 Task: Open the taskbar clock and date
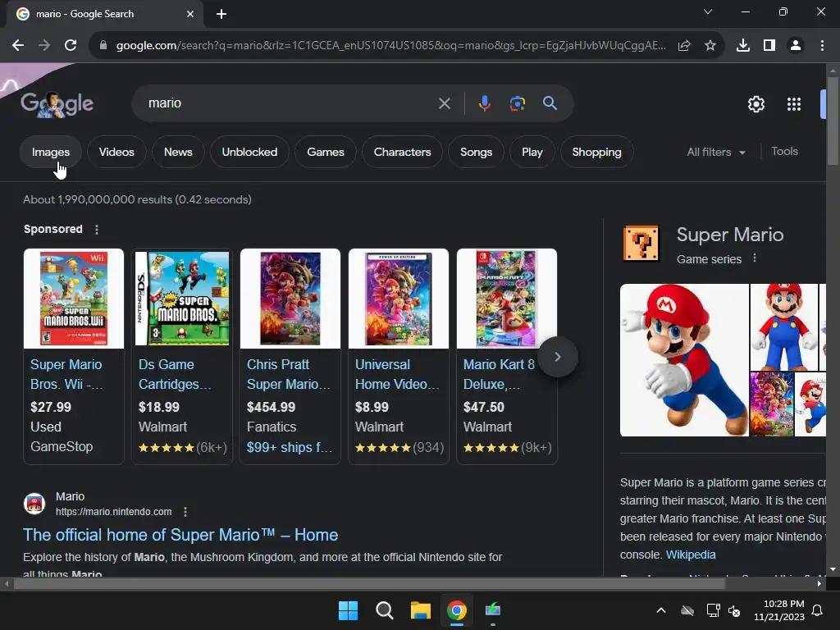pos(779,610)
